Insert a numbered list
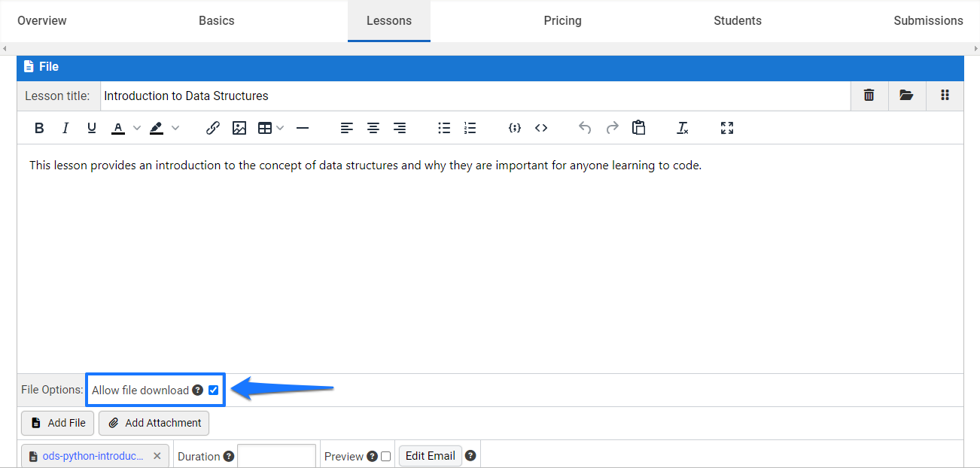This screenshot has width=980, height=468. pyautogui.click(x=470, y=128)
